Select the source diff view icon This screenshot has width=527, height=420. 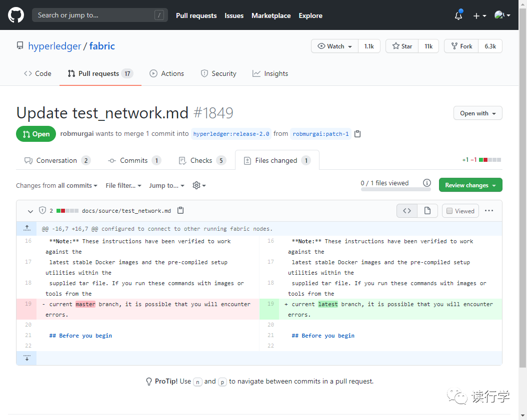pos(407,211)
